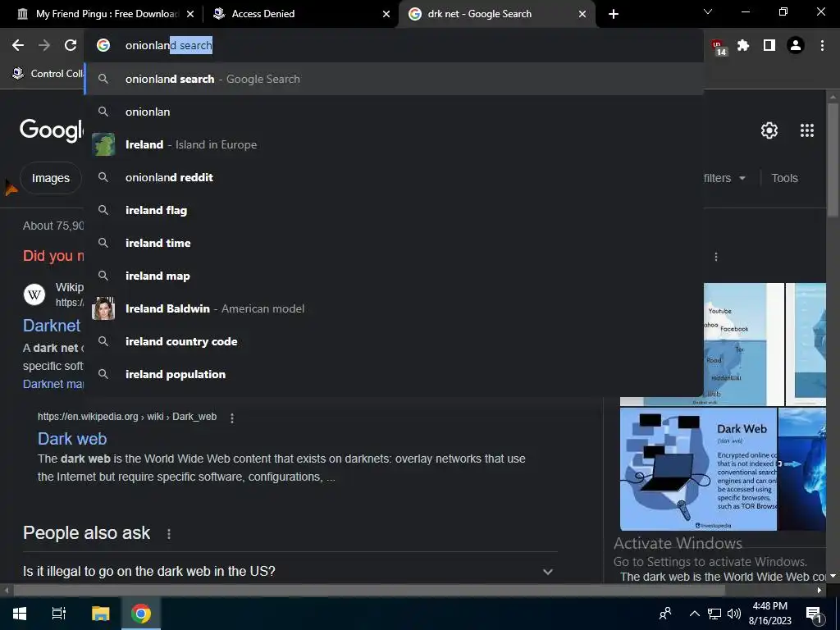
Task: Choose the 'ireland population' suggestion
Action: coord(394,374)
